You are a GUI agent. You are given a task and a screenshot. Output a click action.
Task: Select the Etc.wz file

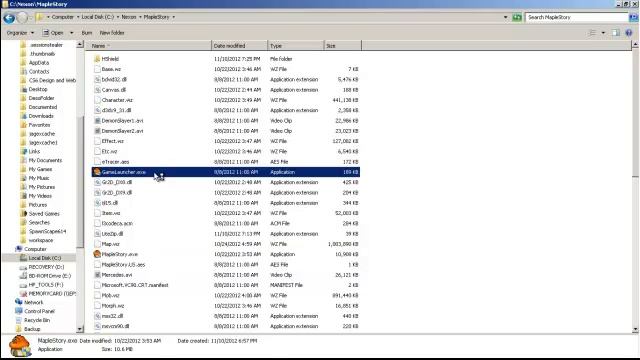pyautogui.click(x=109, y=151)
